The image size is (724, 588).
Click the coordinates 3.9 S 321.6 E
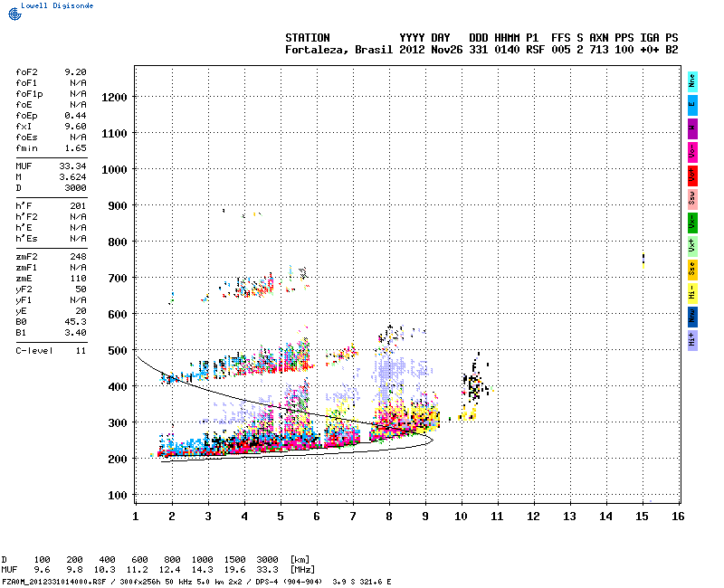coord(361,582)
